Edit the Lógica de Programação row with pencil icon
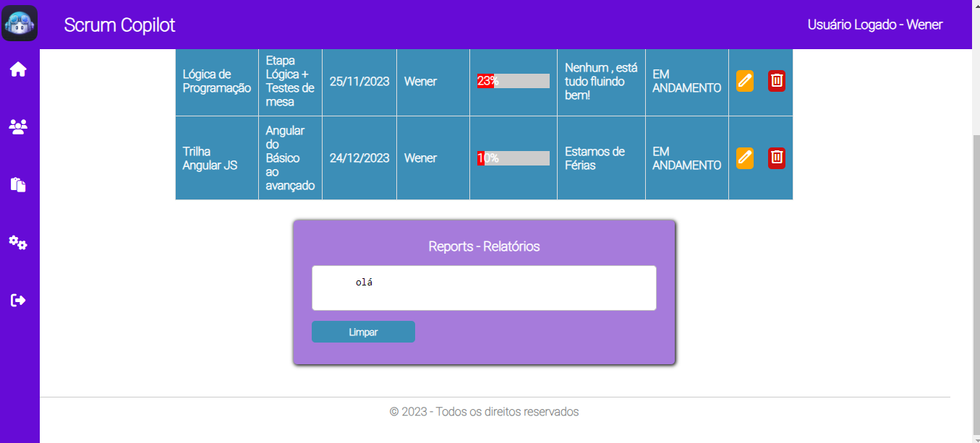Image resolution: width=980 pixels, height=443 pixels. tap(744, 81)
